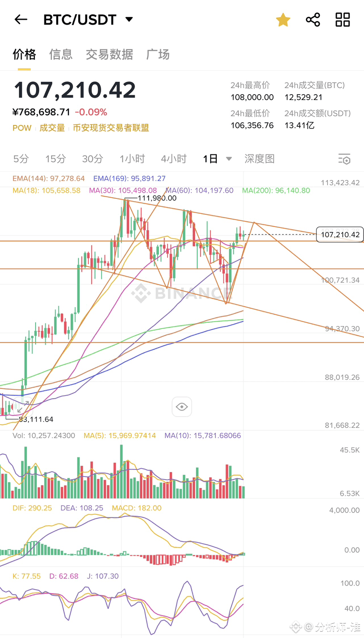Tap the DIF: 290.25 readout

[32, 508]
